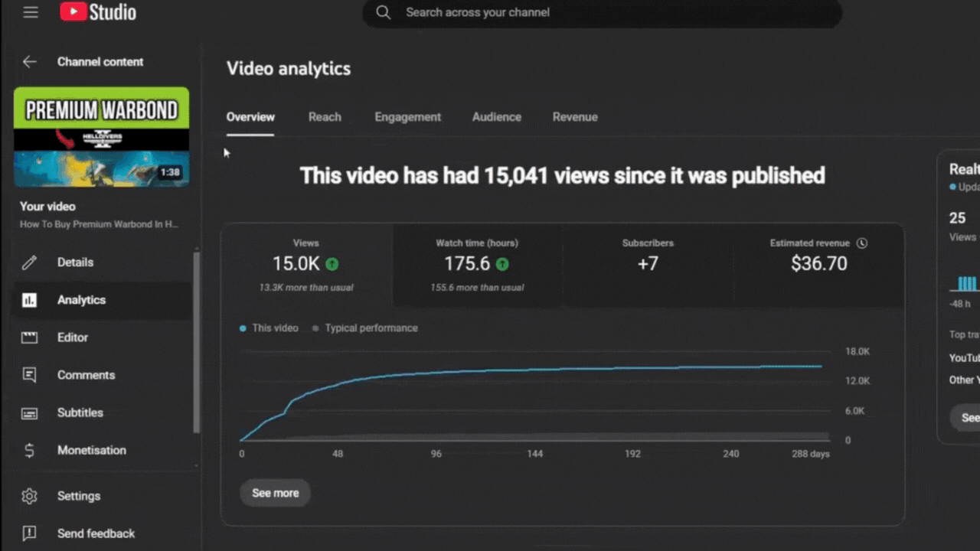Click the 13.3K more than usual text
Image resolution: width=980 pixels, height=551 pixels.
point(306,288)
